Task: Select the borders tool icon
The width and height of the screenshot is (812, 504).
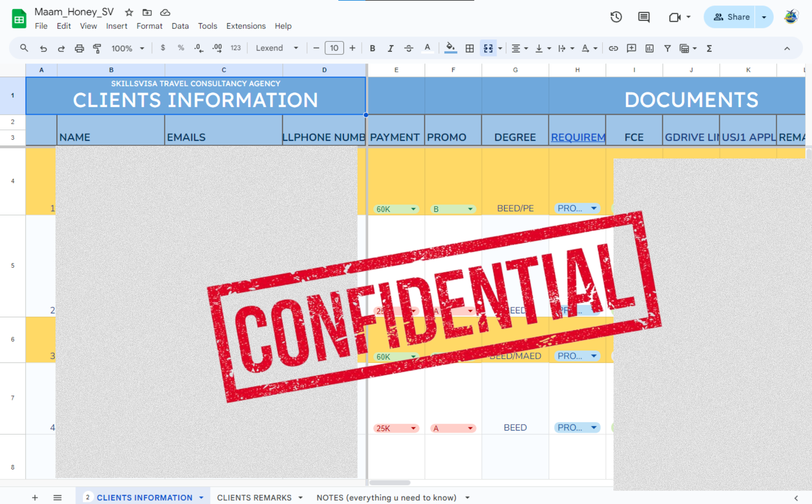Action: (x=470, y=48)
